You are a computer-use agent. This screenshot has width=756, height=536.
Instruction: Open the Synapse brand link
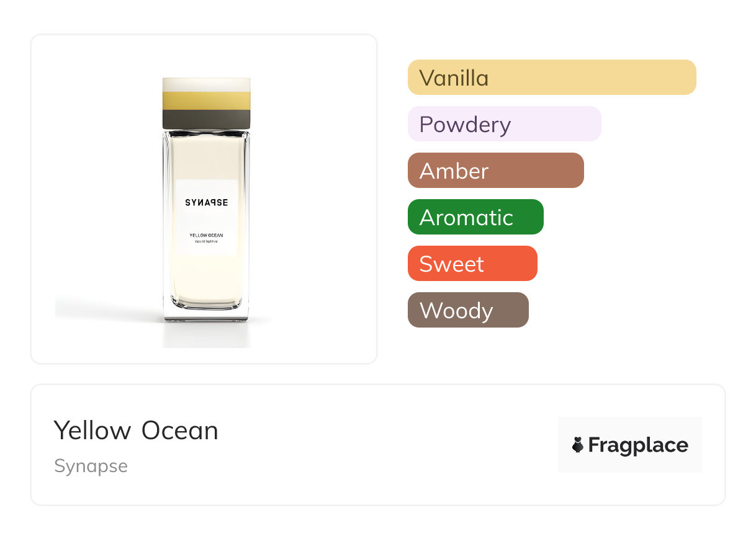click(91, 466)
